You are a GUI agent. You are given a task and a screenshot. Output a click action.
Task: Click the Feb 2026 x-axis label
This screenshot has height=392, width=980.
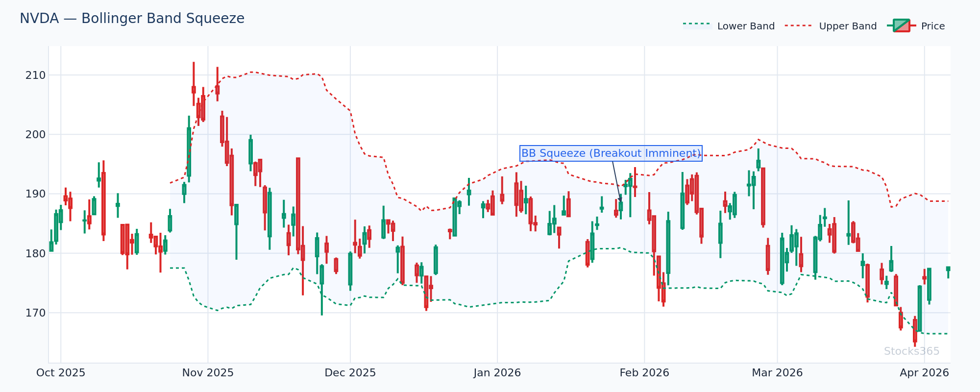click(644, 373)
